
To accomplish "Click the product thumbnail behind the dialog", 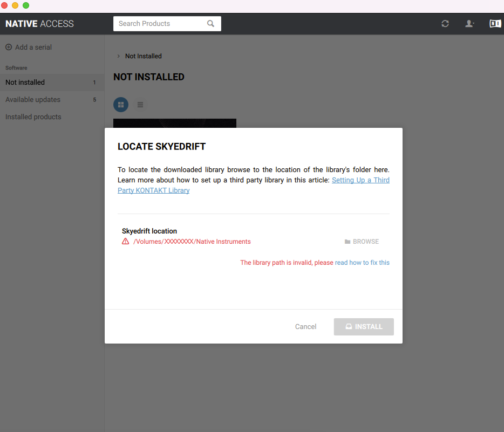I will coord(174,124).
